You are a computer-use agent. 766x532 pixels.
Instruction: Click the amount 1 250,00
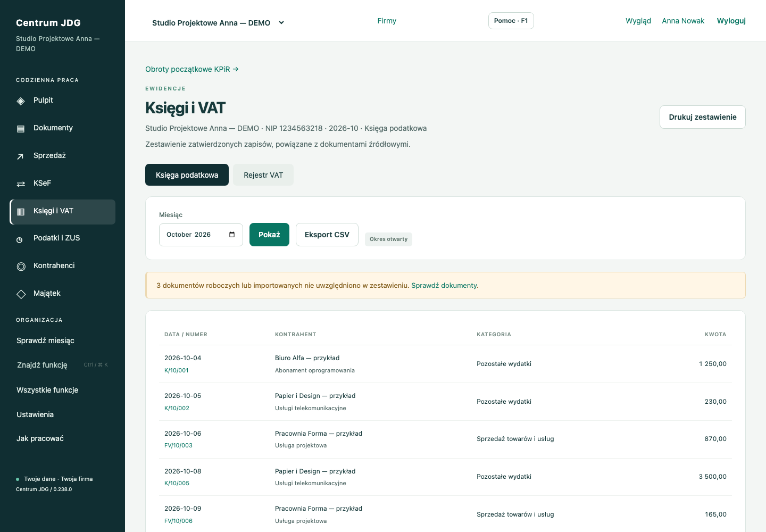(x=713, y=364)
